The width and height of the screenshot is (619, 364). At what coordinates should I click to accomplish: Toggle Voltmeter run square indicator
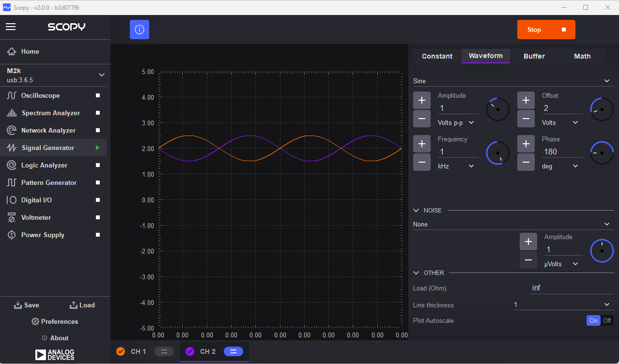(98, 217)
